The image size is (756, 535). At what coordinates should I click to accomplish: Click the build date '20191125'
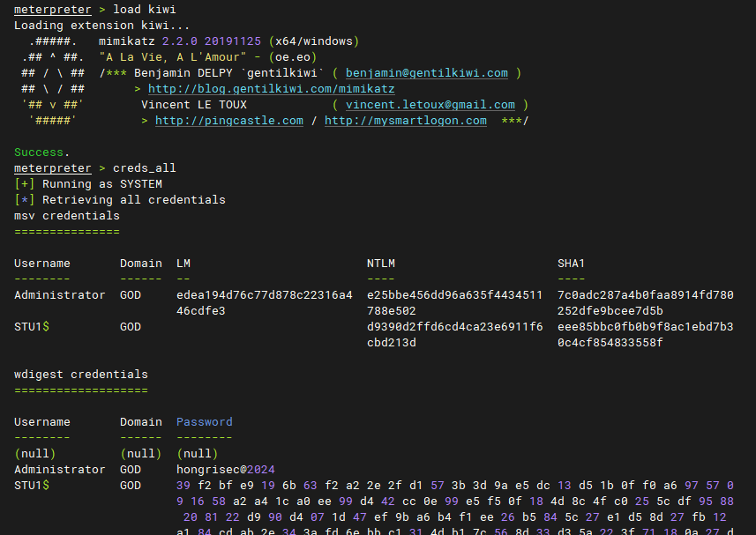point(232,41)
